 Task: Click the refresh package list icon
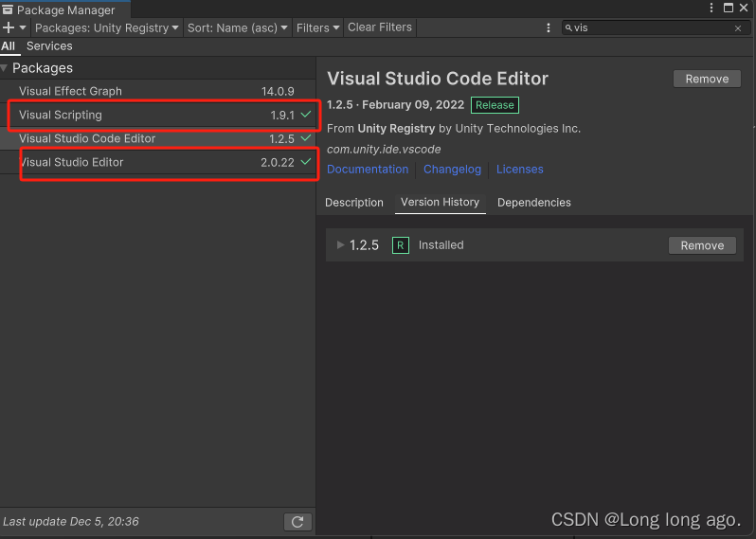click(297, 522)
